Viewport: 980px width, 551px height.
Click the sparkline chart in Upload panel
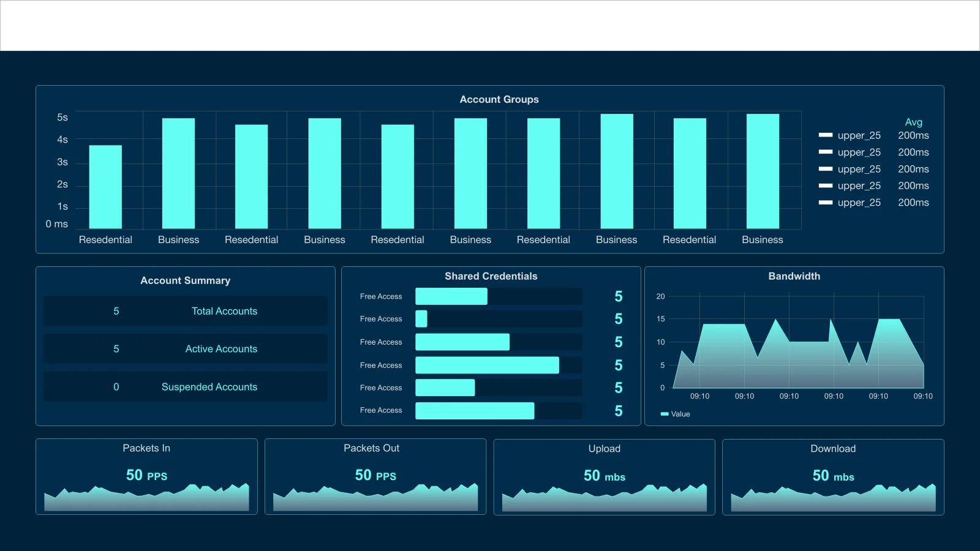click(x=605, y=498)
